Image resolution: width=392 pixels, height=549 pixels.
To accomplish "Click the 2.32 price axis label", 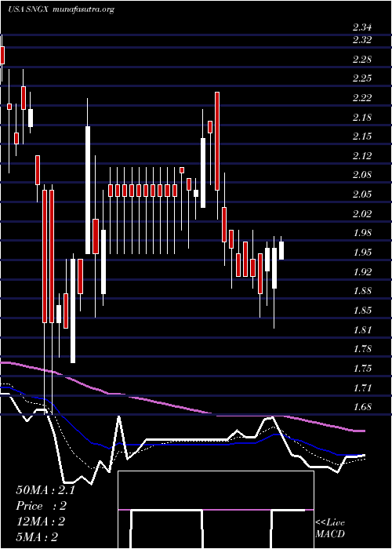I will [x=362, y=40].
